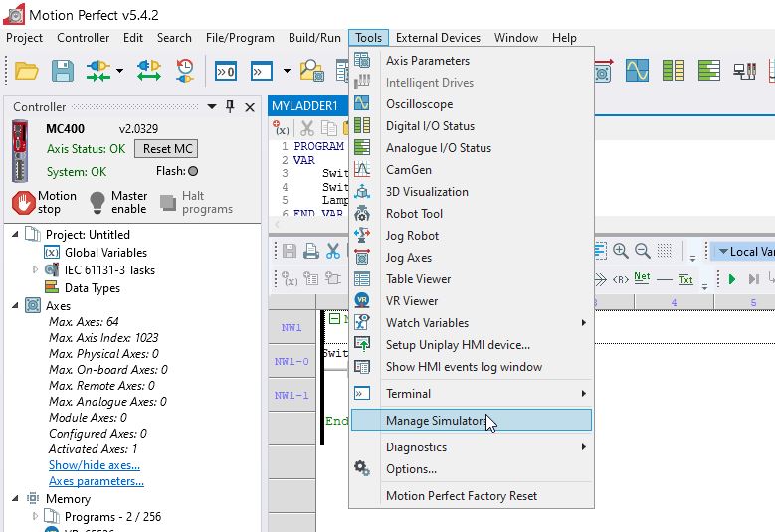Click Table Viewer menu entry

[472, 279]
